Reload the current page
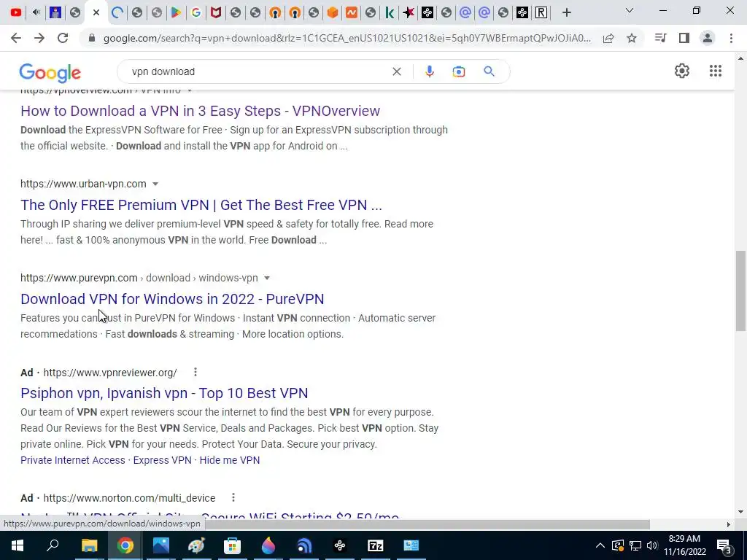 point(63,38)
